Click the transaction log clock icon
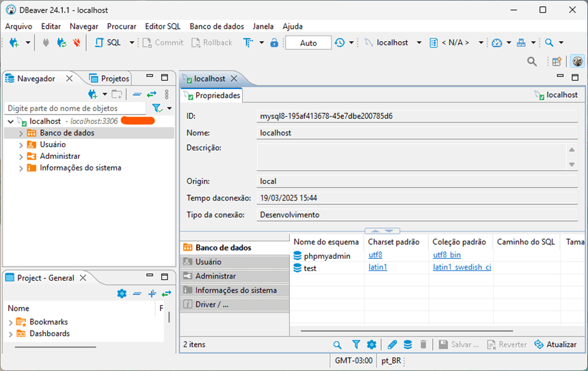 click(x=340, y=43)
